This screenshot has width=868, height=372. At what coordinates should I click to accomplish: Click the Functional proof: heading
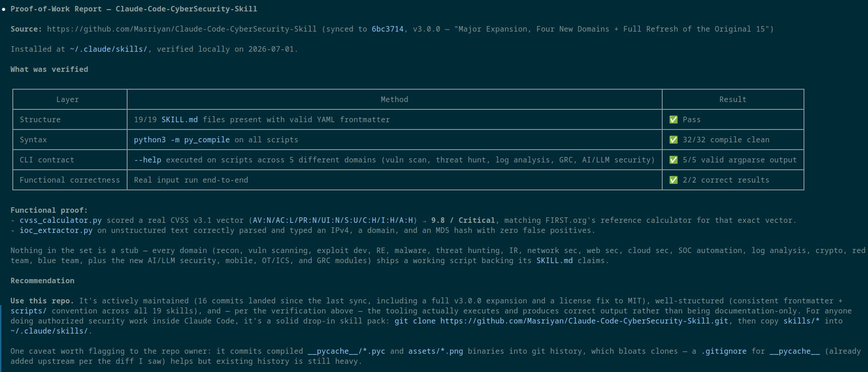pyautogui.click(x=49, y=210)
